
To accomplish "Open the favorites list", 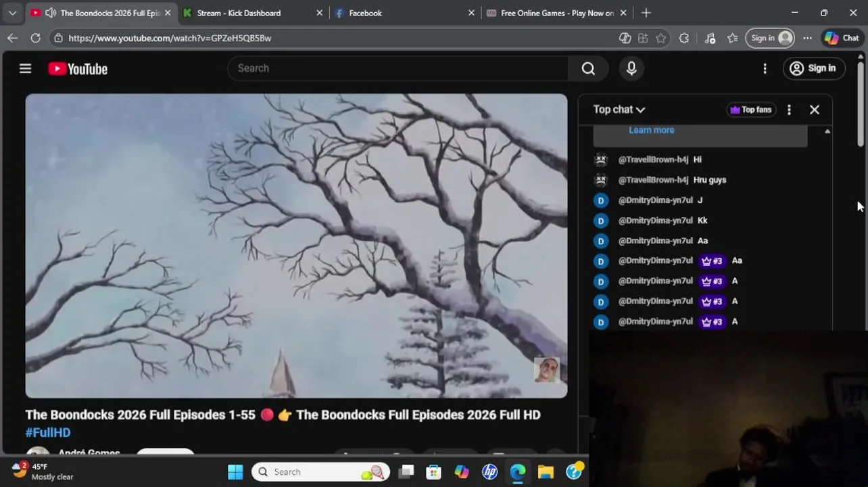I will point(732,38).
